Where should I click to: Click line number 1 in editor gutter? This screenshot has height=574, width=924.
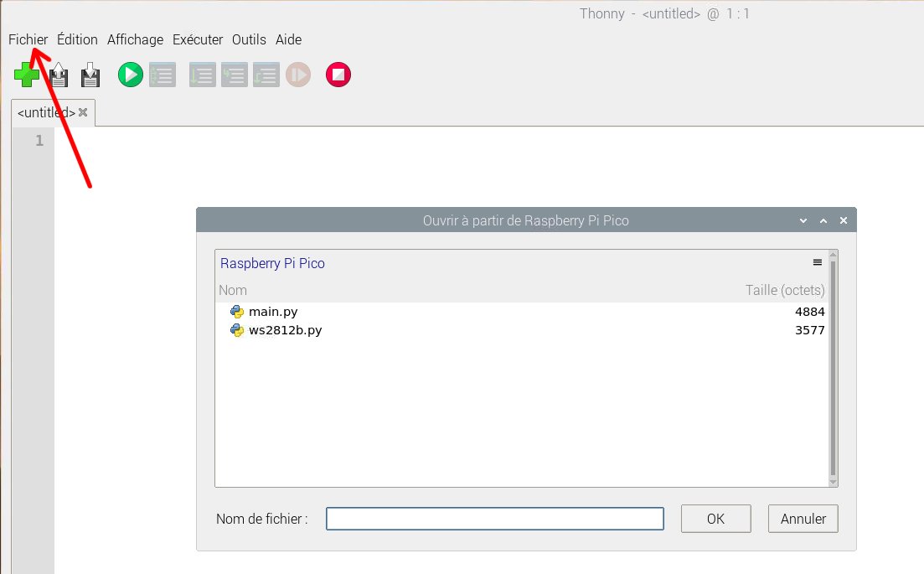[x=39, y=141]
